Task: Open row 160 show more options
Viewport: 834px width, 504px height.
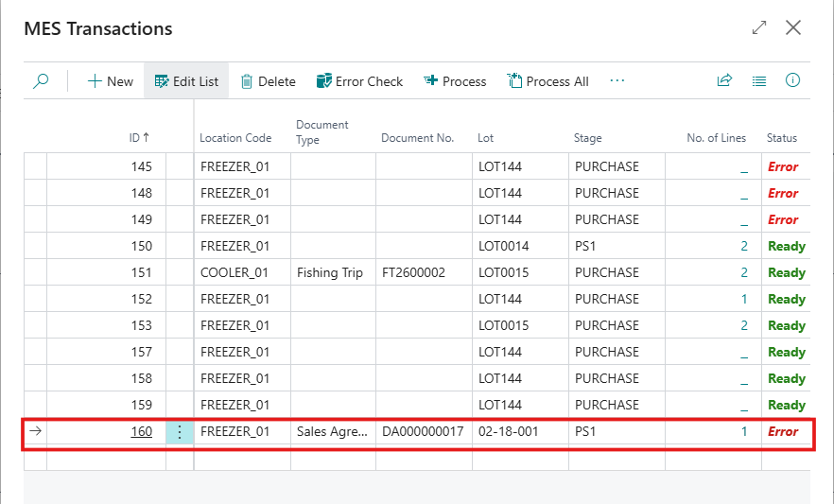Action: point(180,432)
